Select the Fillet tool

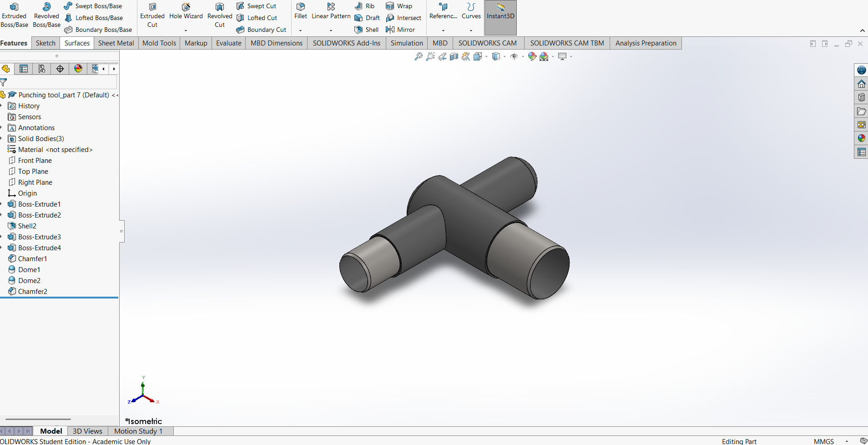(300, 11)
